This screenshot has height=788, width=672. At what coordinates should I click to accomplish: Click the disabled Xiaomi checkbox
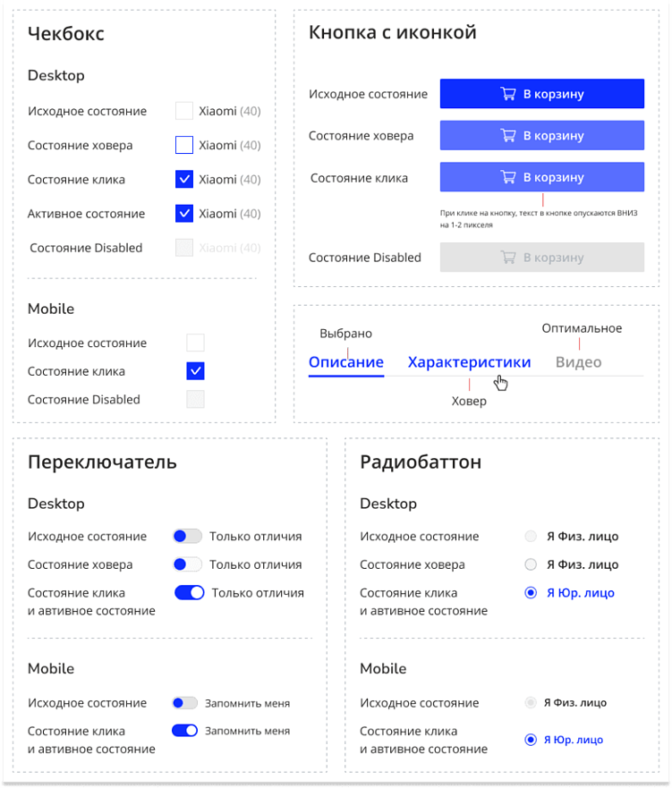click(x=183, y=247)
